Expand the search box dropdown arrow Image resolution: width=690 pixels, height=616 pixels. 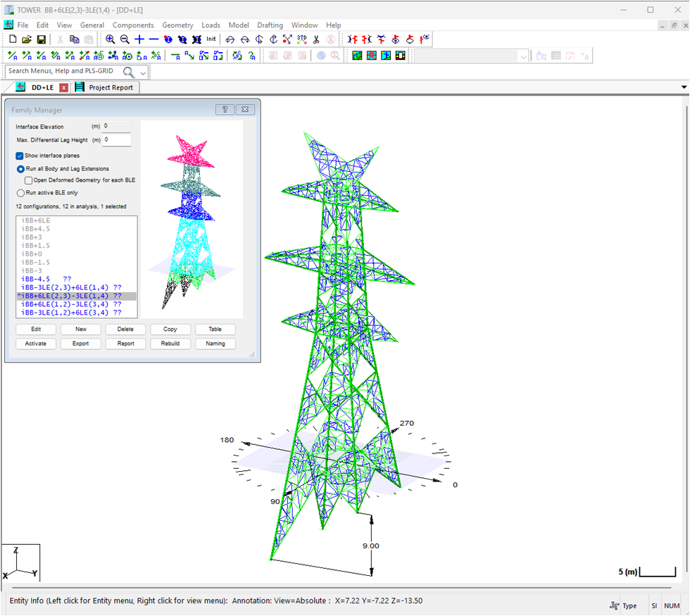click(143, 73)
